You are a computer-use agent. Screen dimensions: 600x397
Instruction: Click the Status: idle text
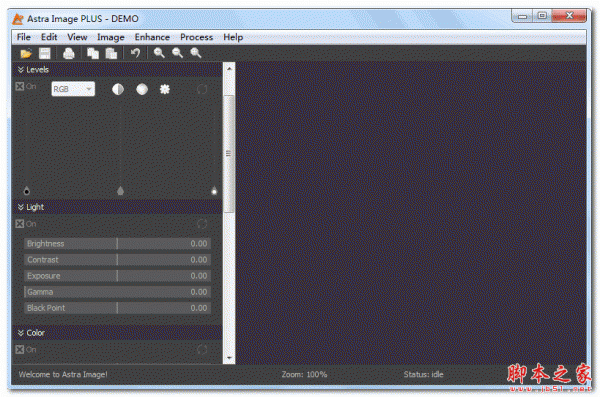423,374
